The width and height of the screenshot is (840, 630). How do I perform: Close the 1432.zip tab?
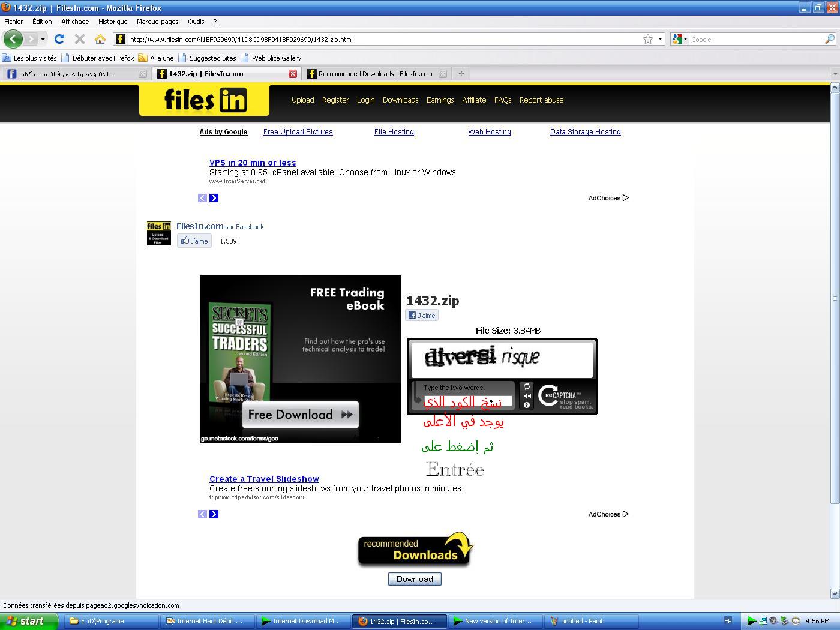point(293,74)
